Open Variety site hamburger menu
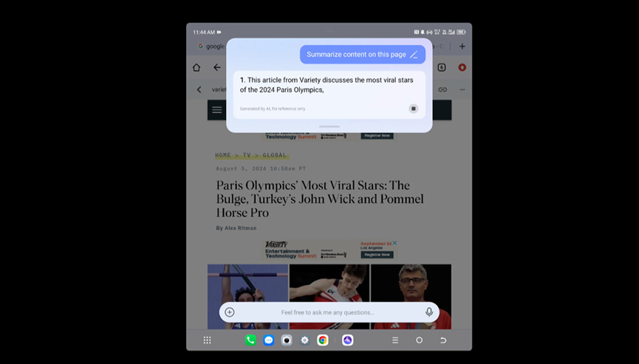The height and width of the screenshot is (364, 639). [216, 109]
